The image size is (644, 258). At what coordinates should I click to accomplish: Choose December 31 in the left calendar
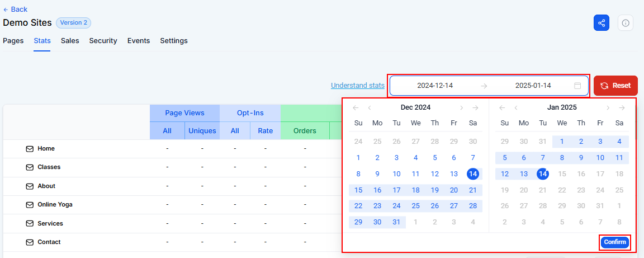tap(396, 222)
